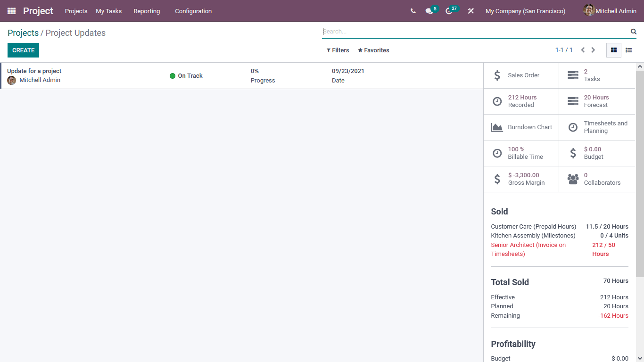
Task: Open Timesheets and Planning button
Action: [597, 127]
